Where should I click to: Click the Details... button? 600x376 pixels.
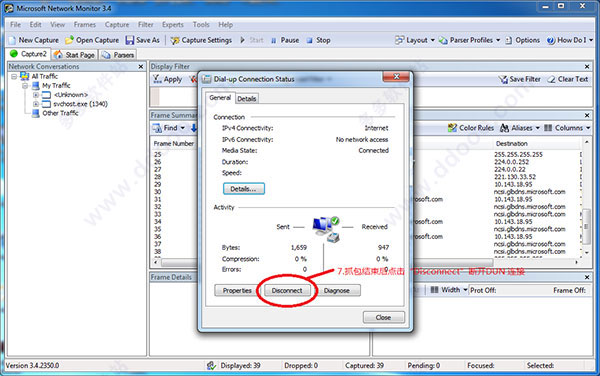tap(243, 189)
